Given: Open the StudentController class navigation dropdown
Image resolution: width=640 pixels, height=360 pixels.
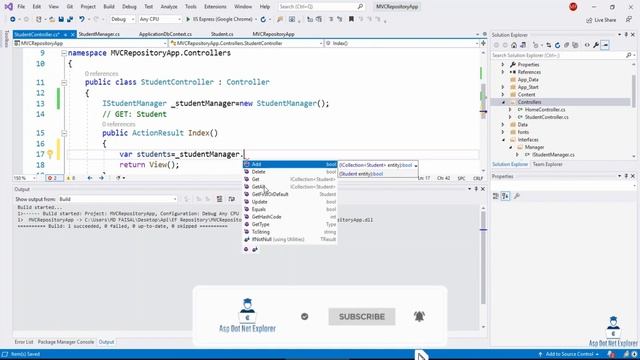Looking at the screenshot, I should (246, 43).
